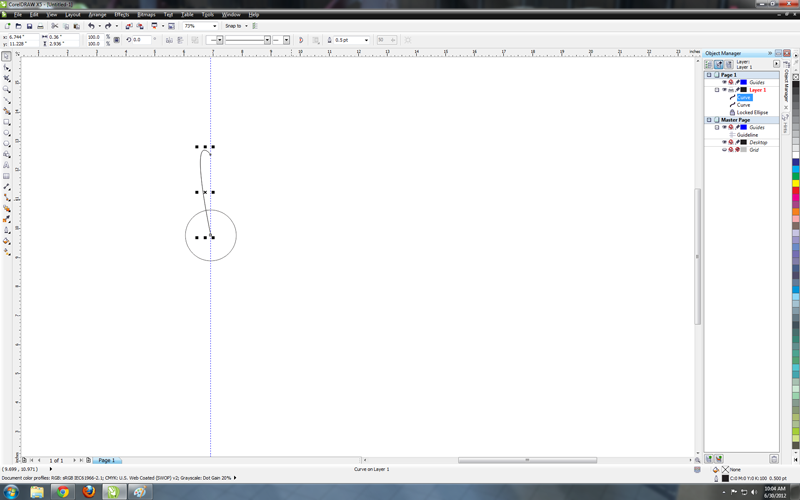
Task: Click the Close Curve icon on property bar
Action: point(301,40)
